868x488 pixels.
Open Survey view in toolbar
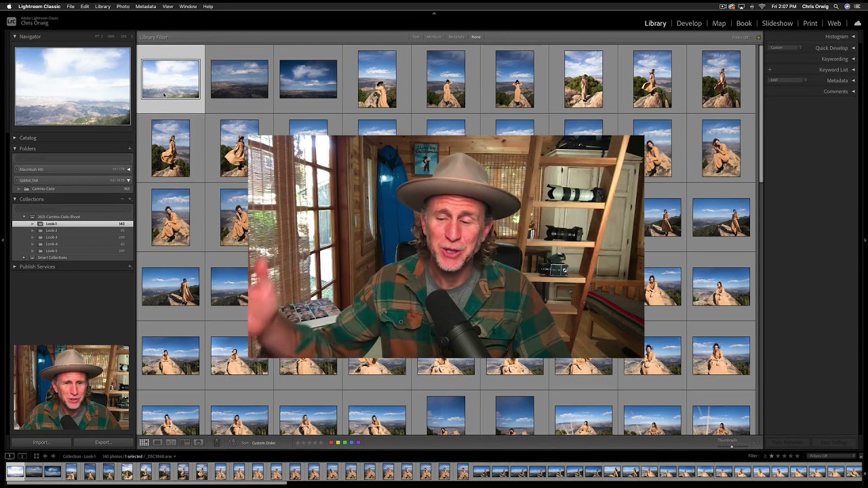click(x=184, y=443)
